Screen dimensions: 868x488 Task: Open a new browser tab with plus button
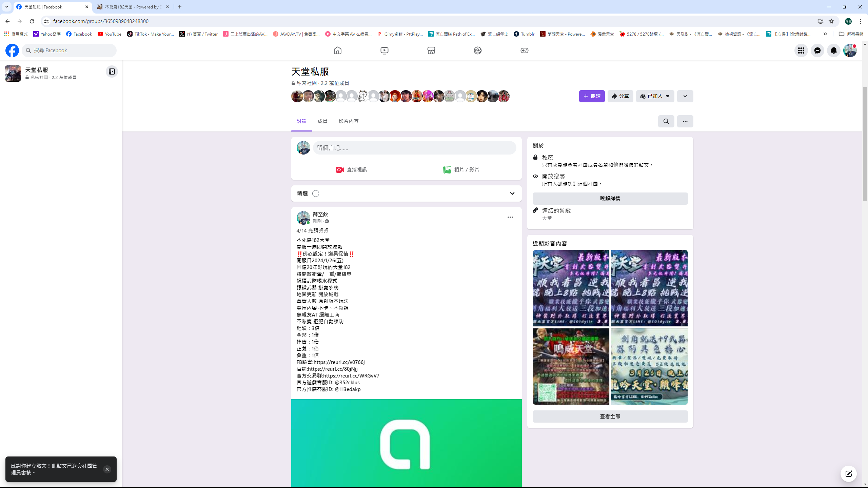pyautogui.click(x=180, y=7)
